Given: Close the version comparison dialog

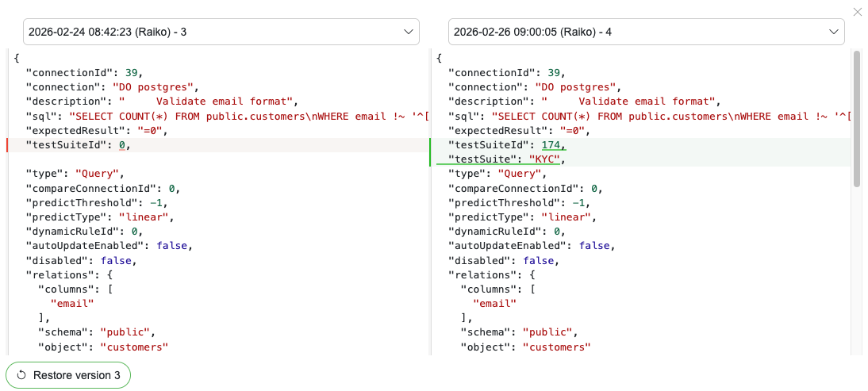Looking at the screenshot, I should click(x=857, y=12).
